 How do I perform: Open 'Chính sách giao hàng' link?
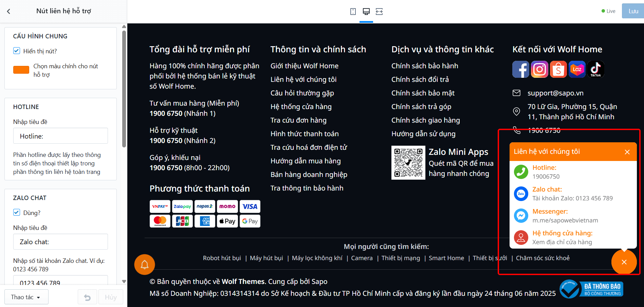tap(426, 120)
